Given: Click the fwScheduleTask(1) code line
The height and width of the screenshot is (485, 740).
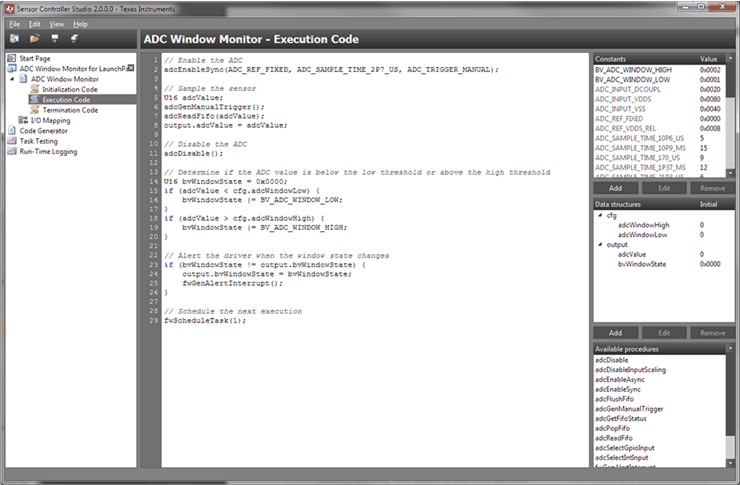Looking at the screenshot, I should 205,321.
